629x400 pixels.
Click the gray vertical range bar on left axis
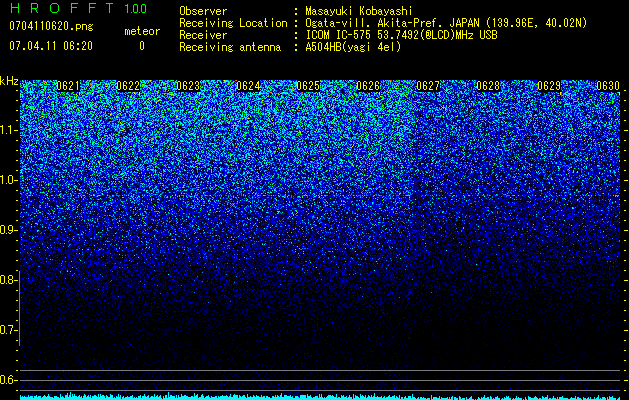[x=20, y=308]
